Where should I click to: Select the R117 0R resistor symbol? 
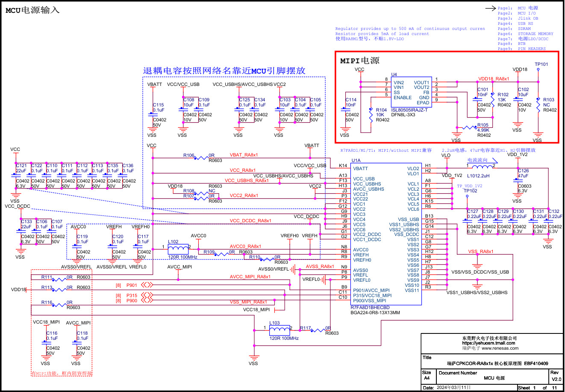pos(318,330)
